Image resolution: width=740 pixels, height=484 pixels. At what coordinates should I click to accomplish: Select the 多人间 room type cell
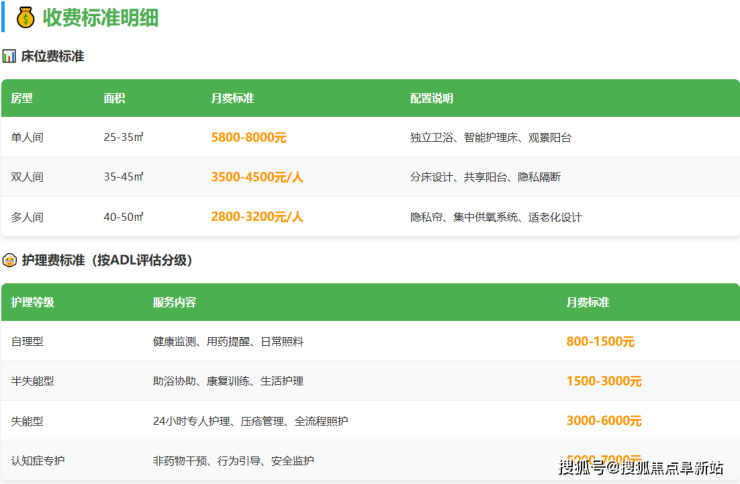click(27, 216)
